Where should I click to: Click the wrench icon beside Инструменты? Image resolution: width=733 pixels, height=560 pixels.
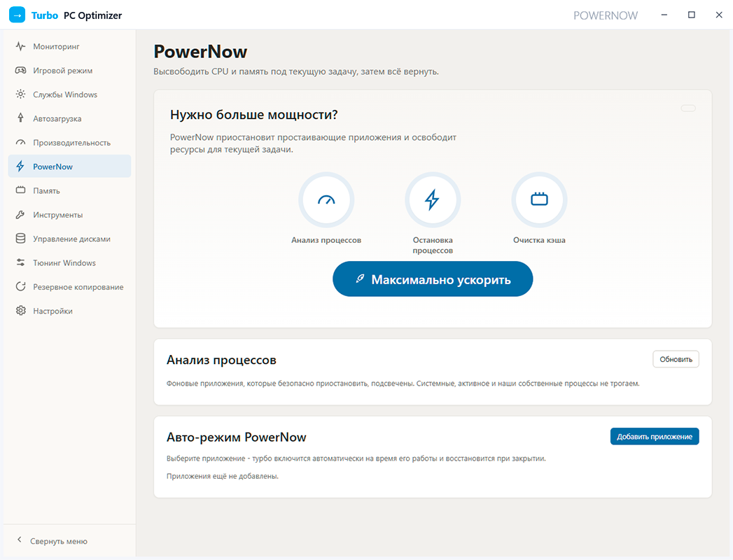(x=20, y=214)
